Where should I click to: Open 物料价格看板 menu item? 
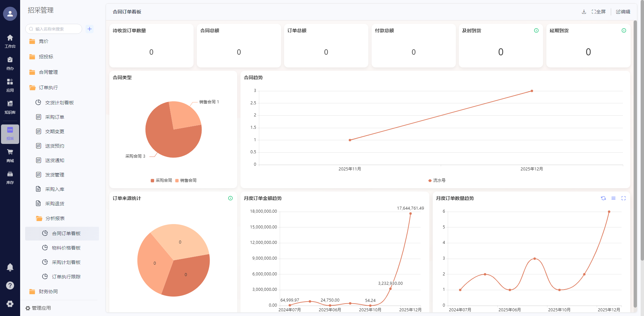coord(66,248)
